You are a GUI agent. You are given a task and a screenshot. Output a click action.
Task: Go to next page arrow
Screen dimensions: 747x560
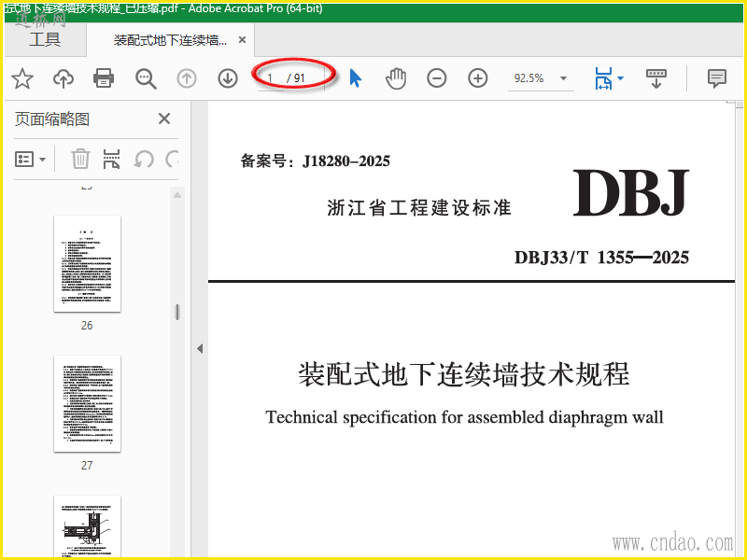tap(228, 78)
